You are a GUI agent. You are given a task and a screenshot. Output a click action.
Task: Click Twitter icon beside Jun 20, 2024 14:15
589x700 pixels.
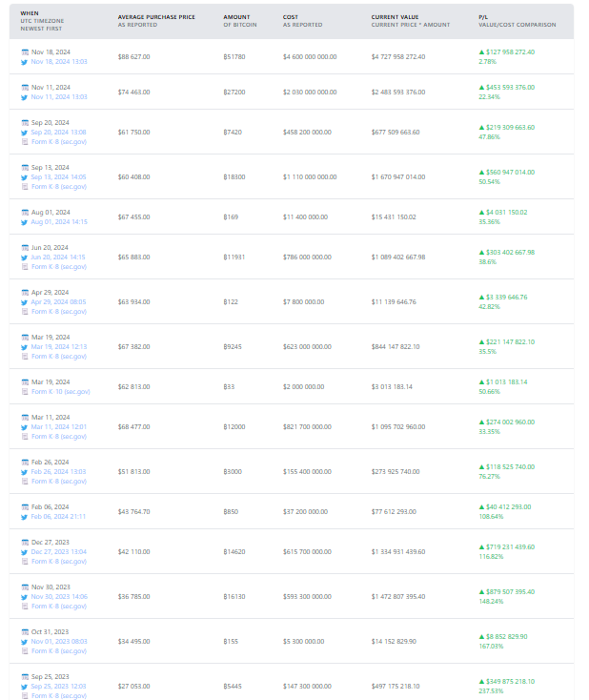(25, 257)
